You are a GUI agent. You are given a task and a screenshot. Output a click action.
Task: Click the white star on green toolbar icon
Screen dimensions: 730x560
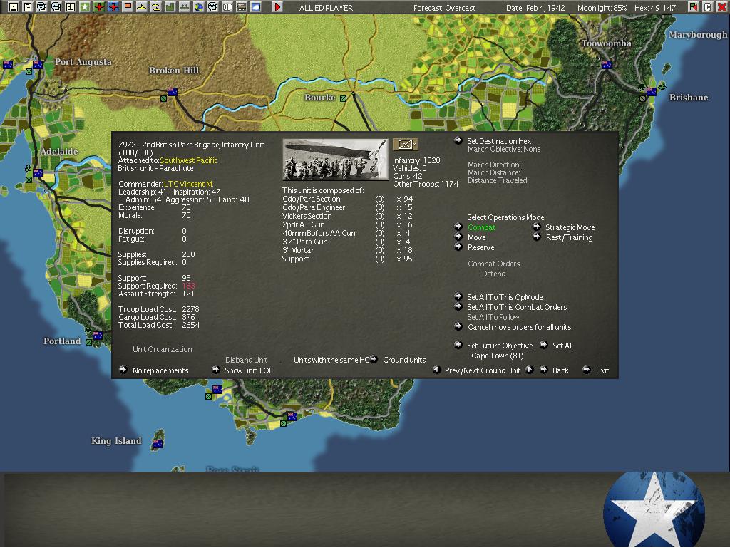tap(85, 7)
